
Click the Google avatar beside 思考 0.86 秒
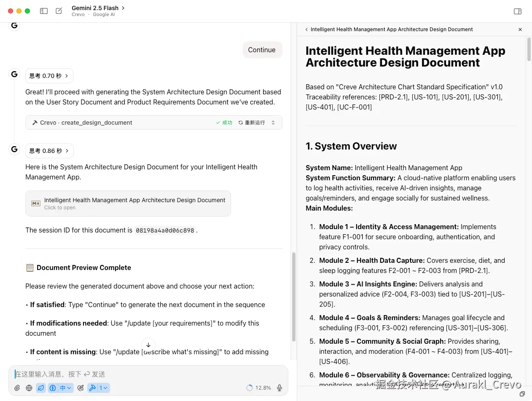coord(14,149)
